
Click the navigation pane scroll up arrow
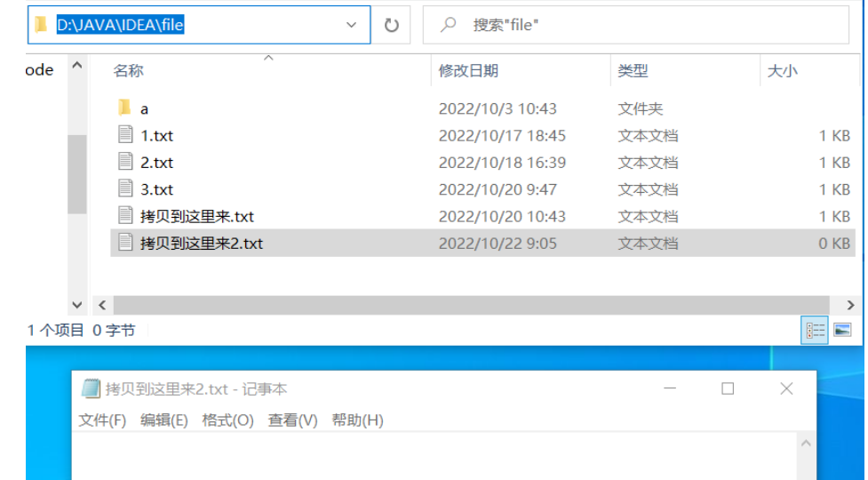(77, 65)
